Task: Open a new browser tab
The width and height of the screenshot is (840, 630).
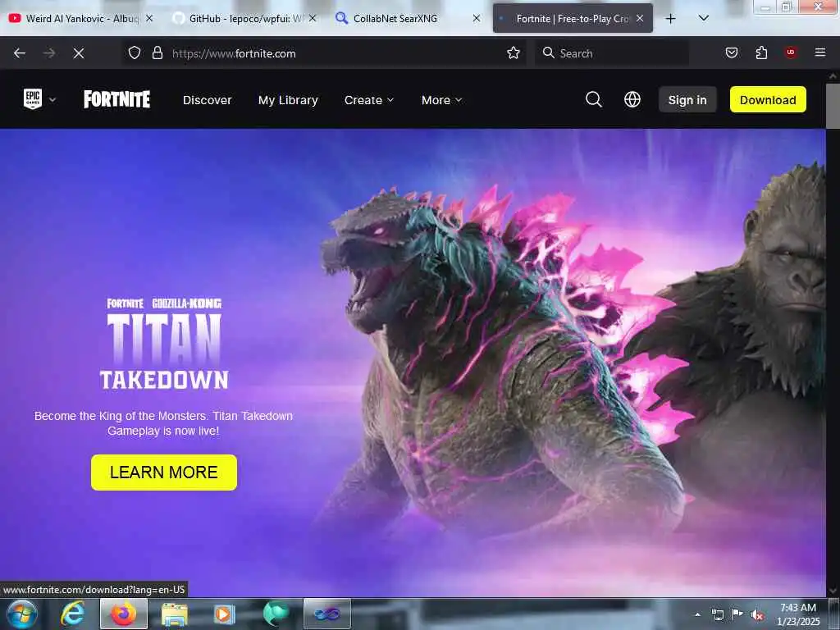Action: coord(670,19)
